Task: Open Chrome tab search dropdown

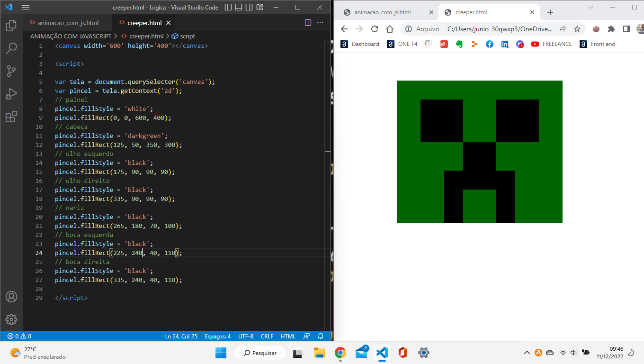Action: pyautogui.click(x=591, y=7)
